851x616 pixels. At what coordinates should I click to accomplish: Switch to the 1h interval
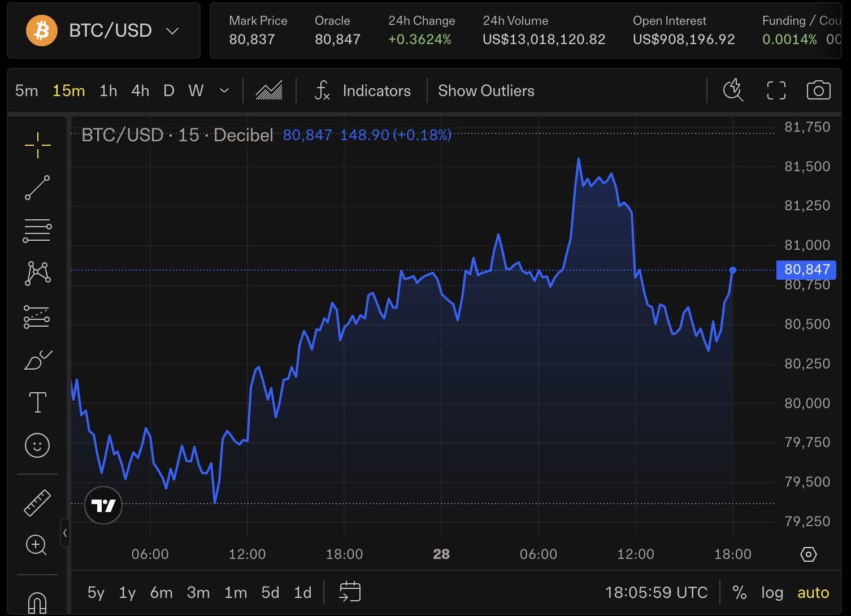coord(108,90)
